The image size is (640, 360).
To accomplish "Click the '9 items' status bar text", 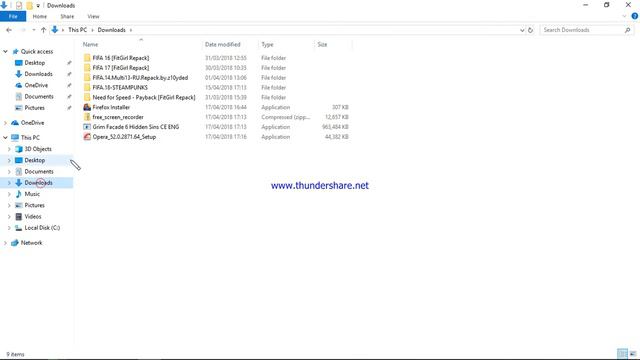I will [x=16, y=354].
